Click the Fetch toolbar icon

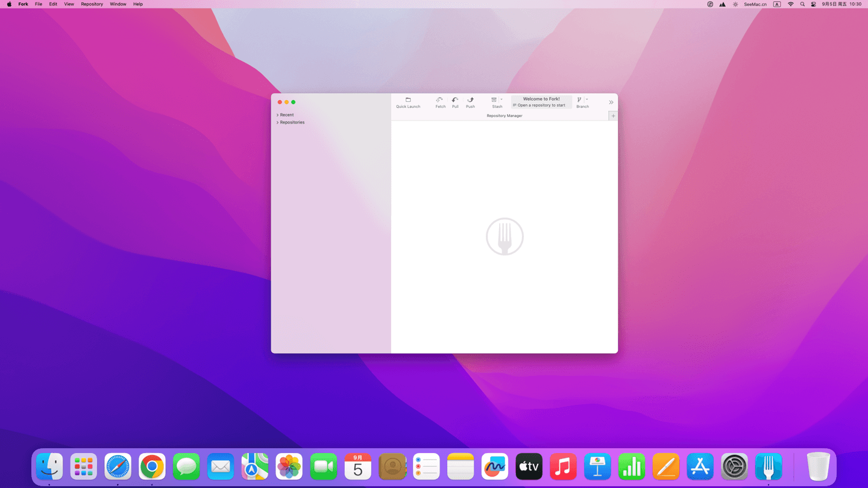[440, 100]
